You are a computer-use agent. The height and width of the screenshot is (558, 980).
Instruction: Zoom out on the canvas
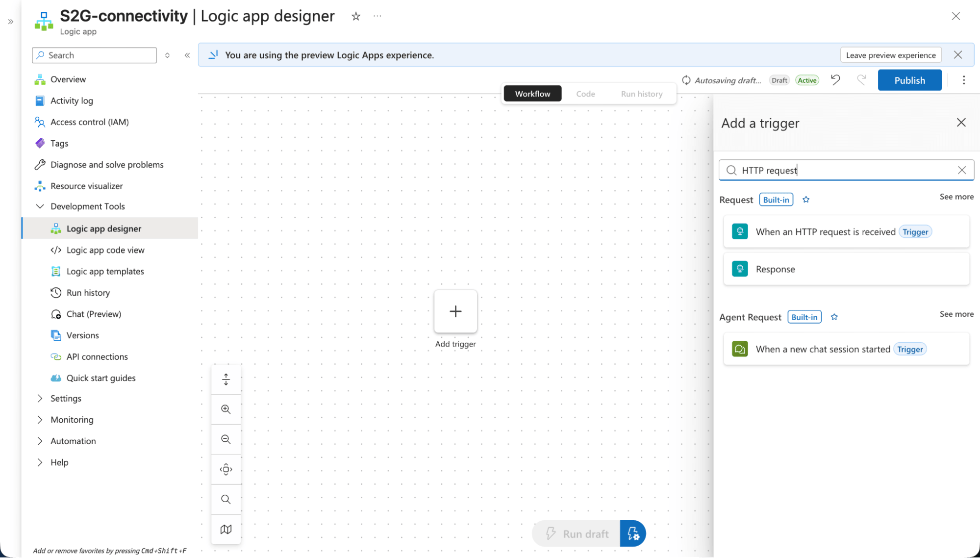pyautogui.click(x=226, y=439)
